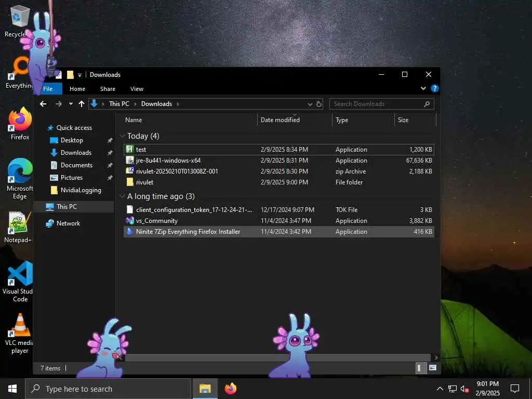Click the search magnifier in Search Downloads

click(x=427, y=104)
